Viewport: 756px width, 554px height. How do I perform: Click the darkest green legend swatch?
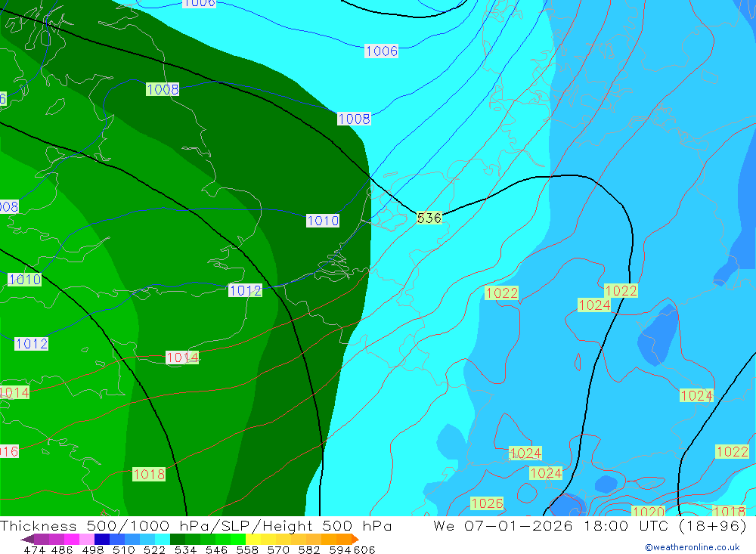pos(178,539)
